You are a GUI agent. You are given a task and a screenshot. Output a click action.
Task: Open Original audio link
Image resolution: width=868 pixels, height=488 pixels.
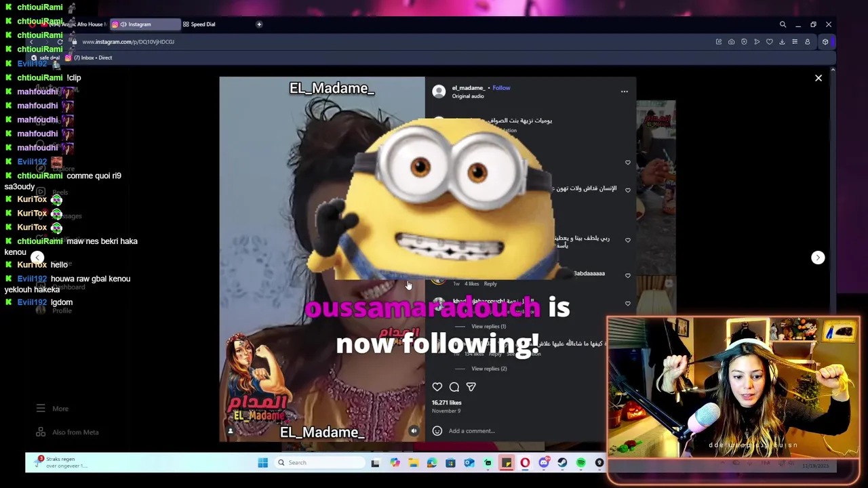468,96
